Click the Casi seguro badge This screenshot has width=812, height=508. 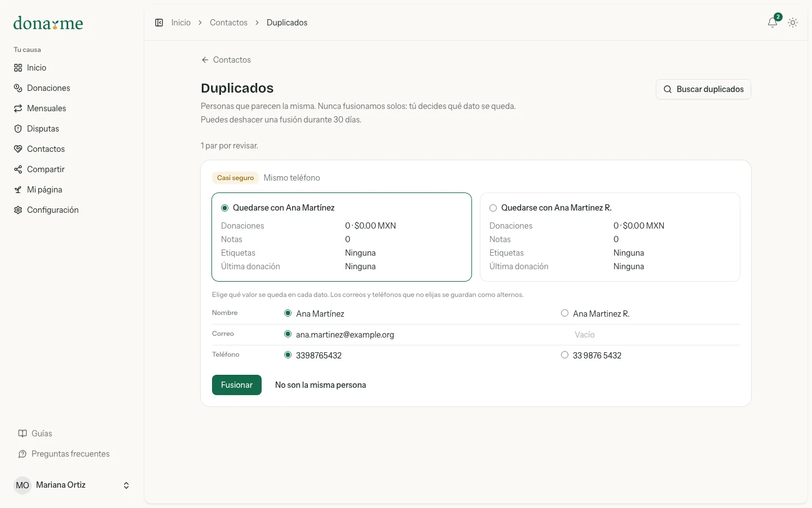[x=235, y=178]
